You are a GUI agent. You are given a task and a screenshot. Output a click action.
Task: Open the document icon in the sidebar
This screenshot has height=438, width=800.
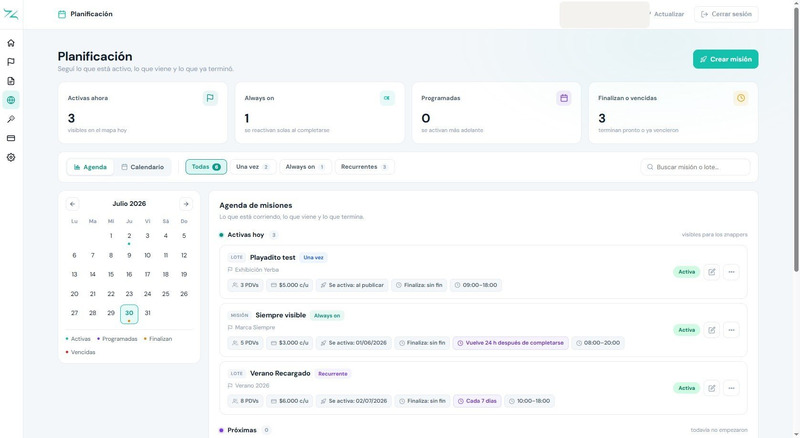point(11,81)
